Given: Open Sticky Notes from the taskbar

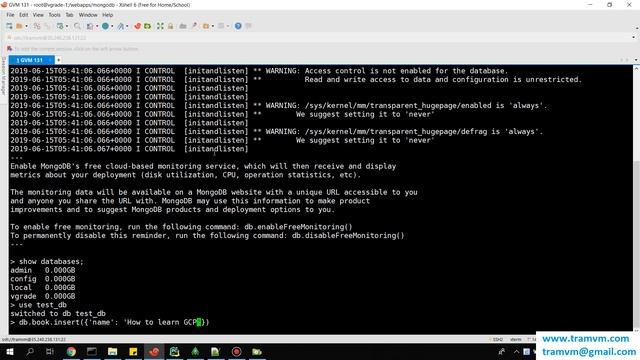Looking at the screenshot, I should [133, 351].
